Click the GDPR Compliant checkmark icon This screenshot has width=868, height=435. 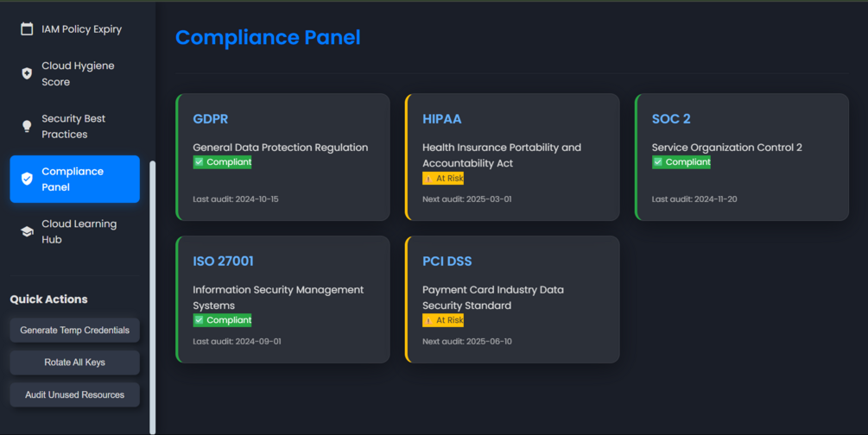click(199, 162)
